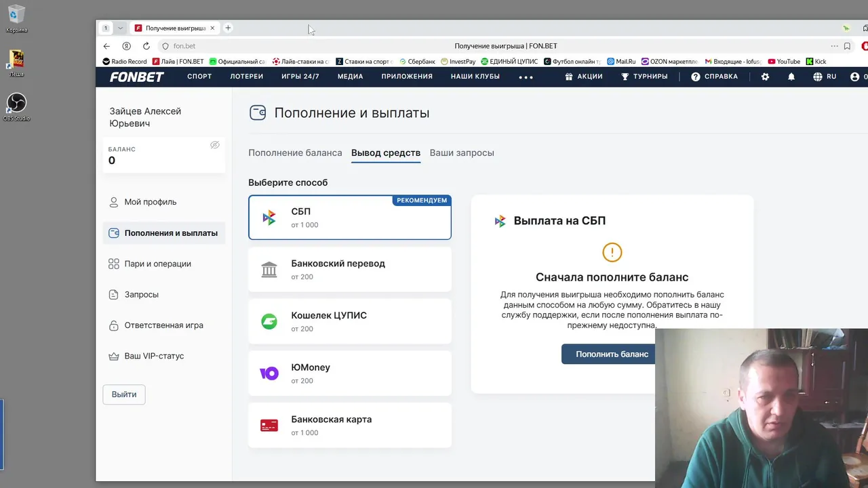Screen dimensions: 868x488
Task: Toggle the balance visibility eye icon
Action: tap(215, 145)
